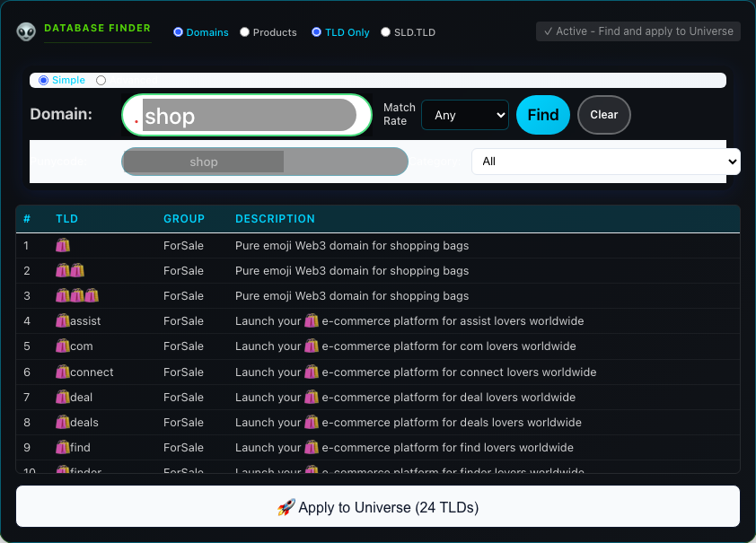Click the single shopping bag emoji in row 1
The height and width of the screenshot is (543, 756).
pos(62,245)
